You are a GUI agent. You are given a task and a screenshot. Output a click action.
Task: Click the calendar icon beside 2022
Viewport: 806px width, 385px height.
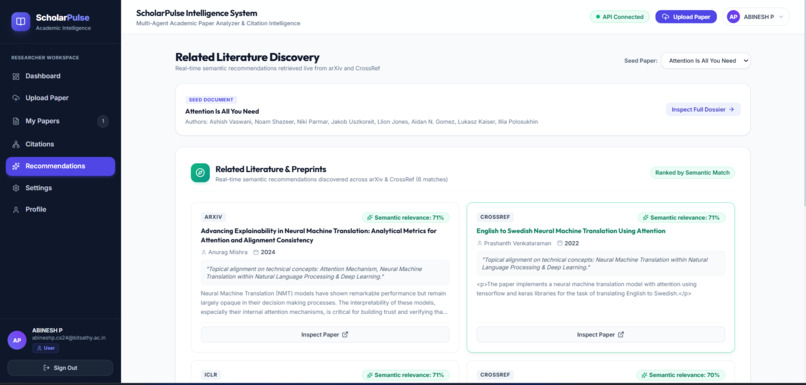(559, 243)
